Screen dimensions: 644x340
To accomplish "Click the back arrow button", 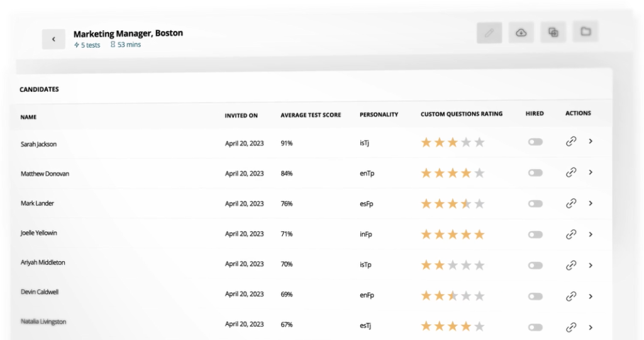I will [53, 39].
